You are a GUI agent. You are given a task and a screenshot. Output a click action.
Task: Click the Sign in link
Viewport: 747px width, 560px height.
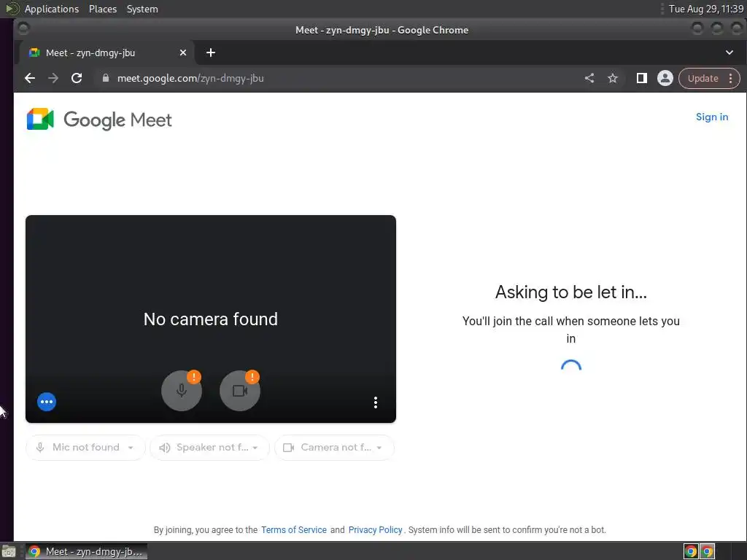coord(712,117)
